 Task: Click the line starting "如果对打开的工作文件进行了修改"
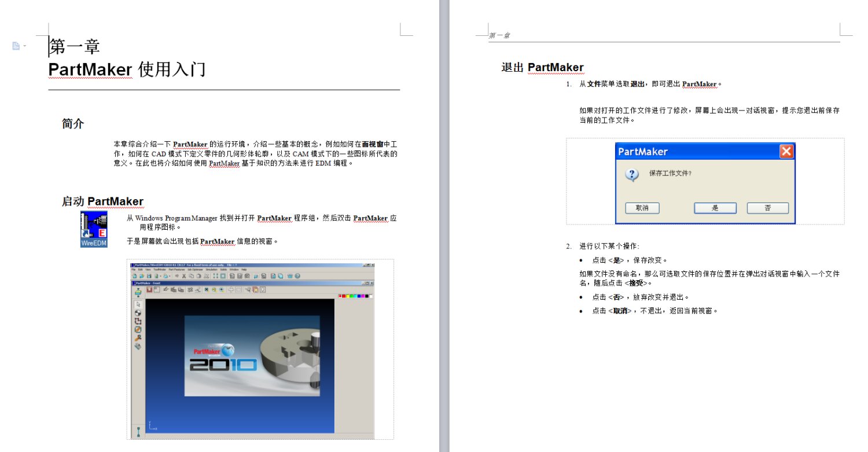pos(709,110)
